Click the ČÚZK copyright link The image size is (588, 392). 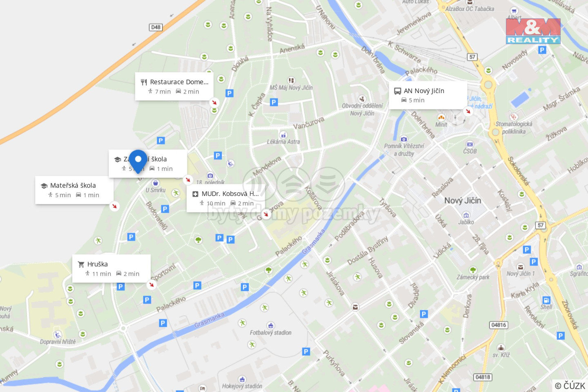pos(570,385)
